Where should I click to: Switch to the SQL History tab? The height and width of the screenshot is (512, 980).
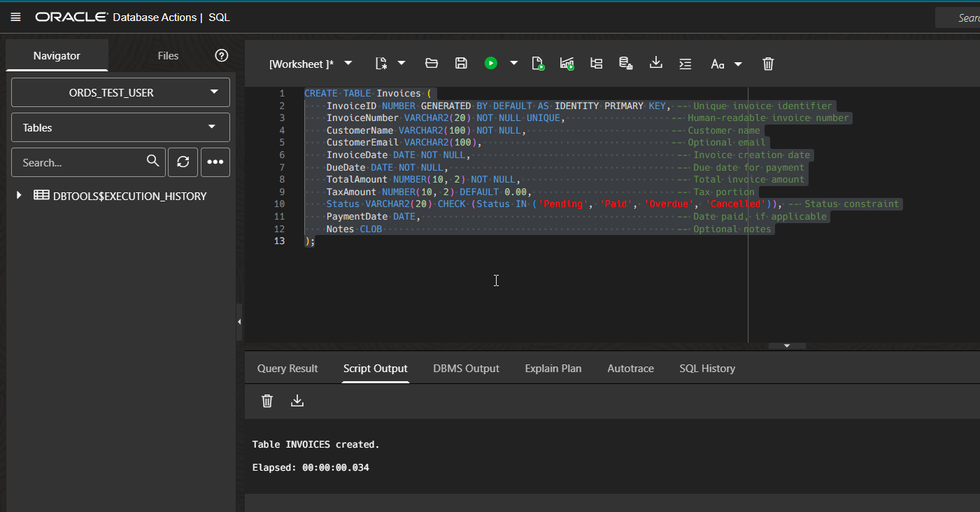707,368
